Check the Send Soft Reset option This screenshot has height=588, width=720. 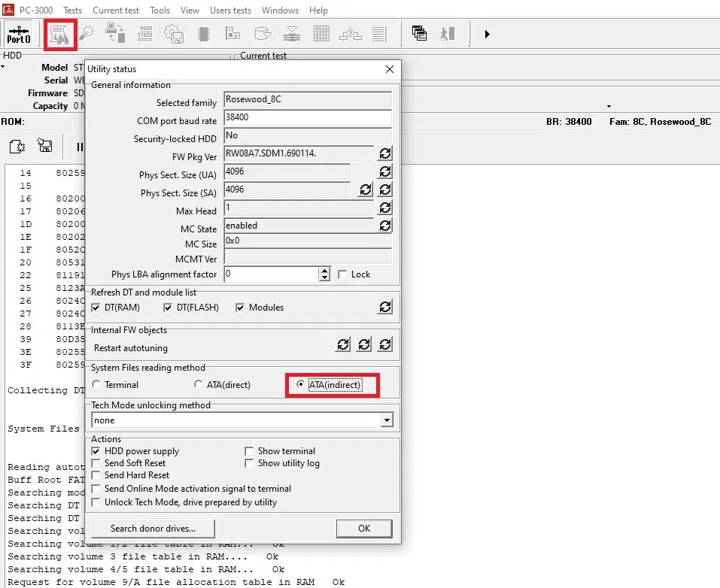click(x=96, y=463)
